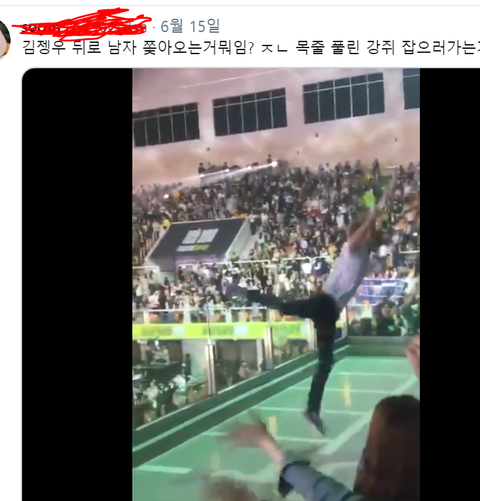Click the jumping man in the video
Viewport: 480px width, 501px height.
click(x=327, y=310)
